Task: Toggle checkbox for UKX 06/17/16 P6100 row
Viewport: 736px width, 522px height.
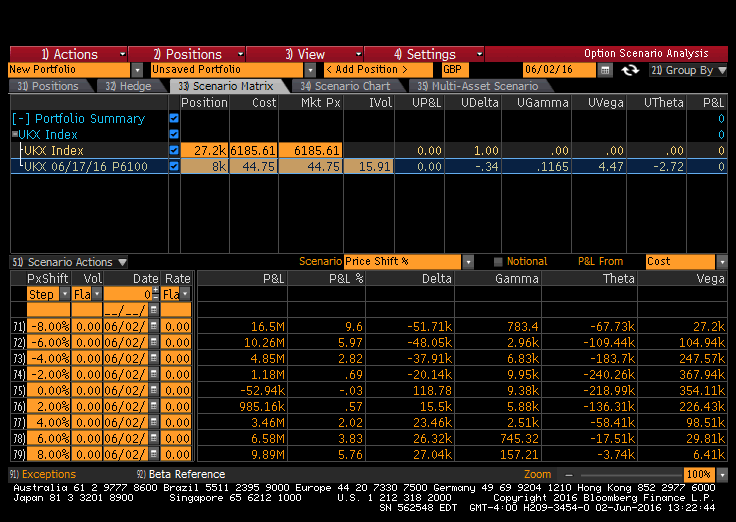Action: (174, 166)
